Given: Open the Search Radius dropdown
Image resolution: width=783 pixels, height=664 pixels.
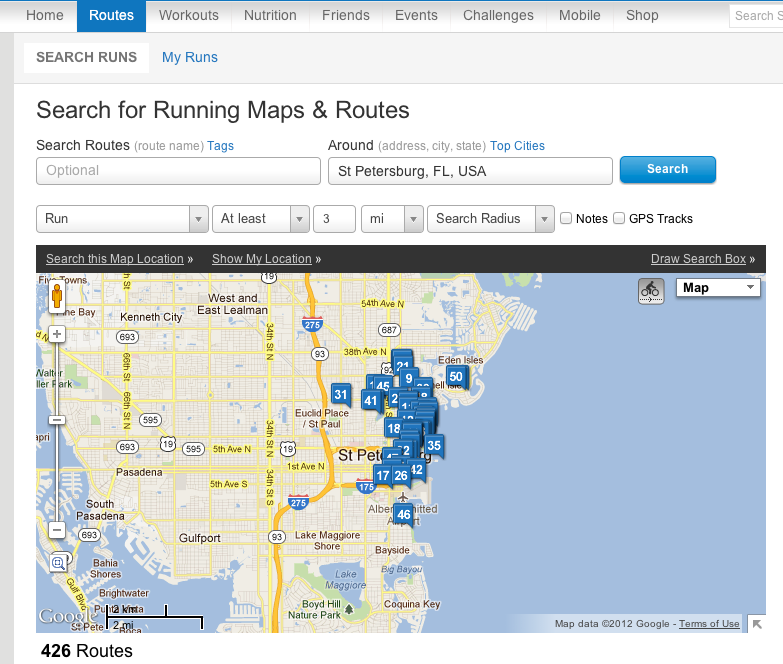Looking at the screenshot, I should click(490, 219).
